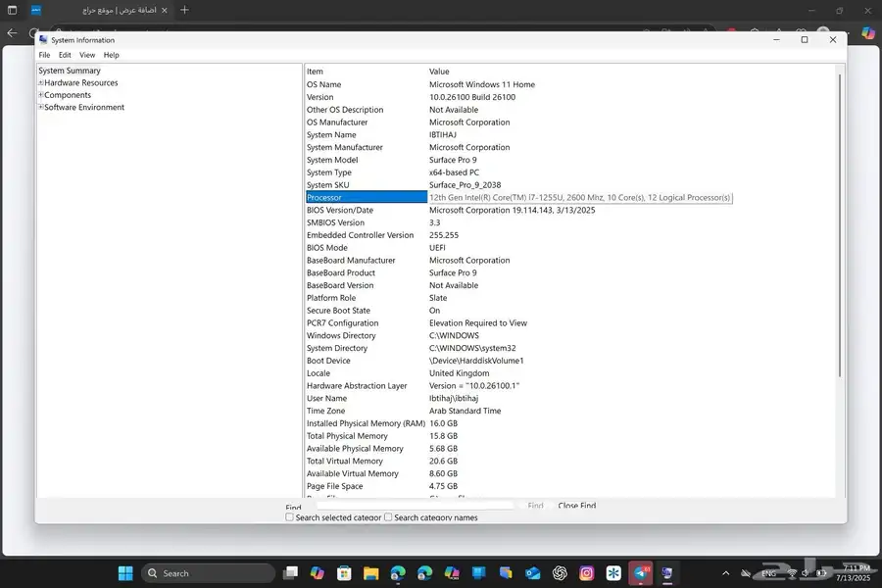Launch ChatGPT from the taskbar

tap(560, 573)
